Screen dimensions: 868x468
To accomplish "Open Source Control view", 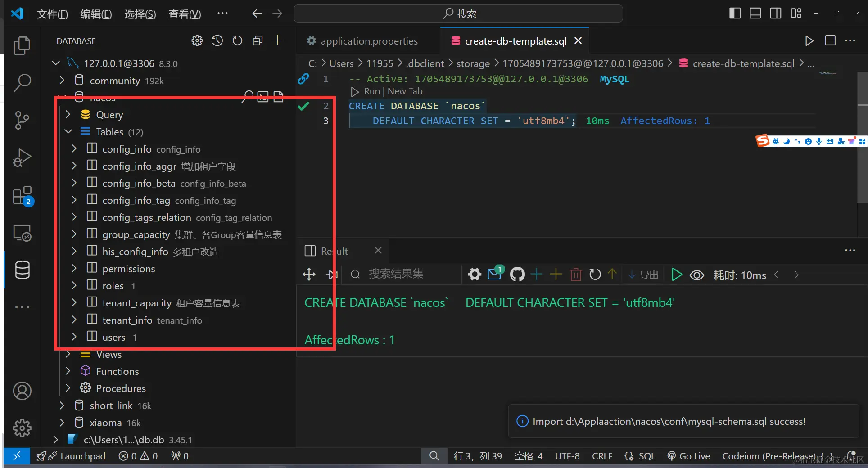I will pyautogui.click(x=22, y=120).
